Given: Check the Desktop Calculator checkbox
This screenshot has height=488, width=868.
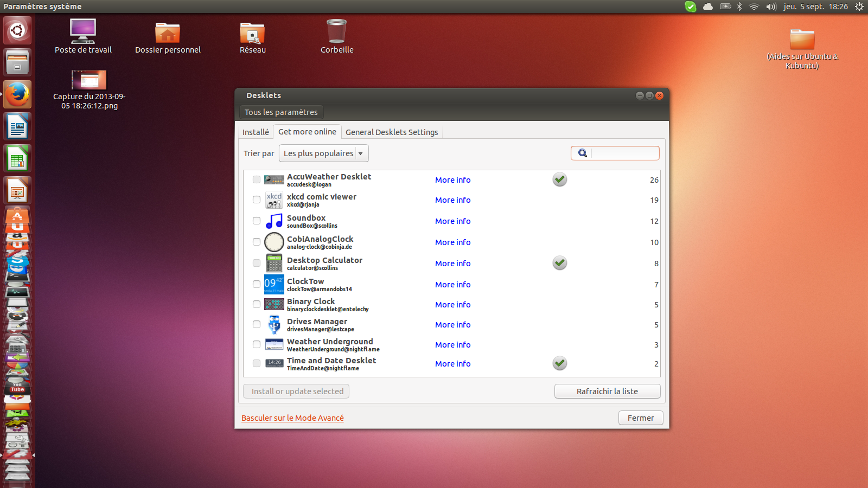Looking at the screenshot, I should (x=257, y=263).
